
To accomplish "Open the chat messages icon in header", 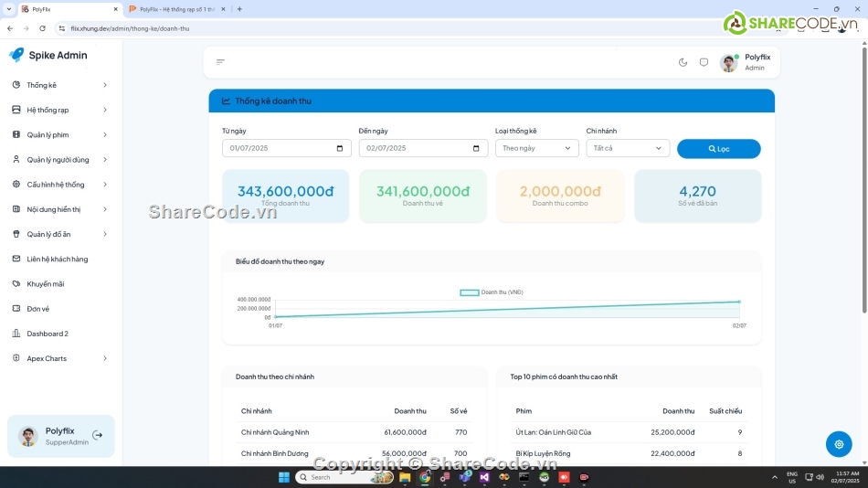I will pos(704,62).
